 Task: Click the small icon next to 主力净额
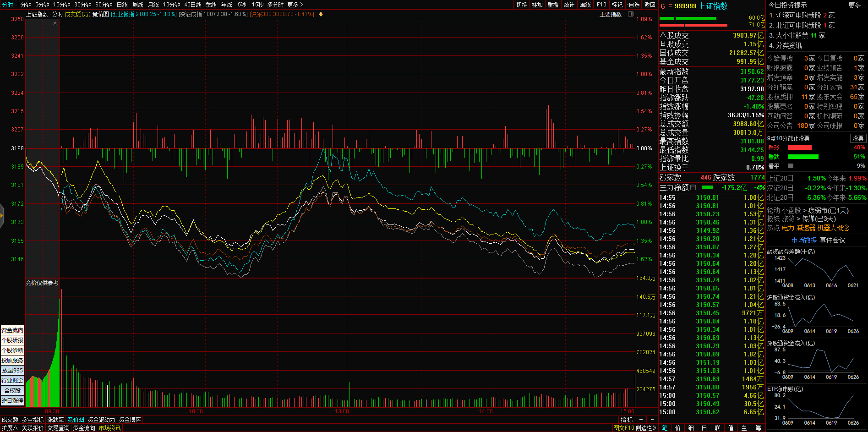point(693,187)
